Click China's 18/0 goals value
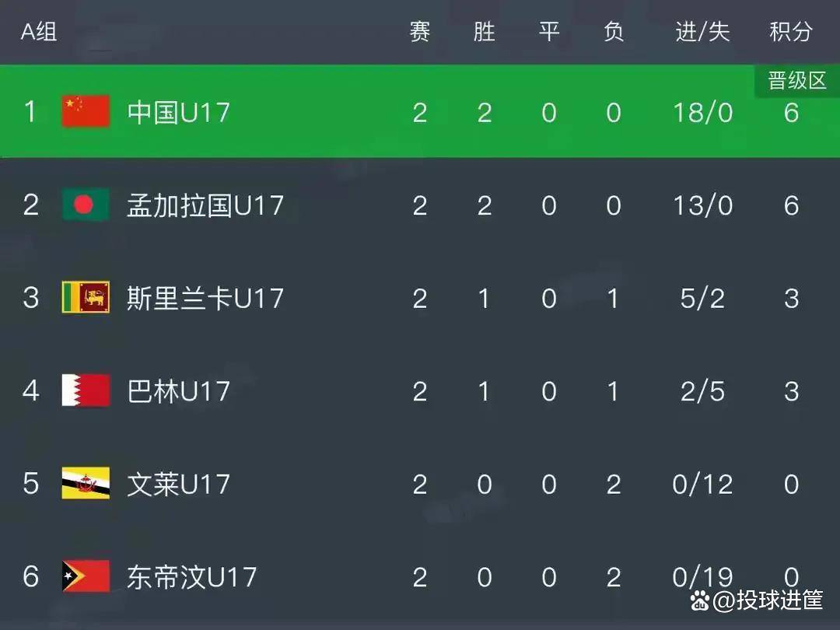Viewport: 840px width, 630px height. click(x=702, y=113)
